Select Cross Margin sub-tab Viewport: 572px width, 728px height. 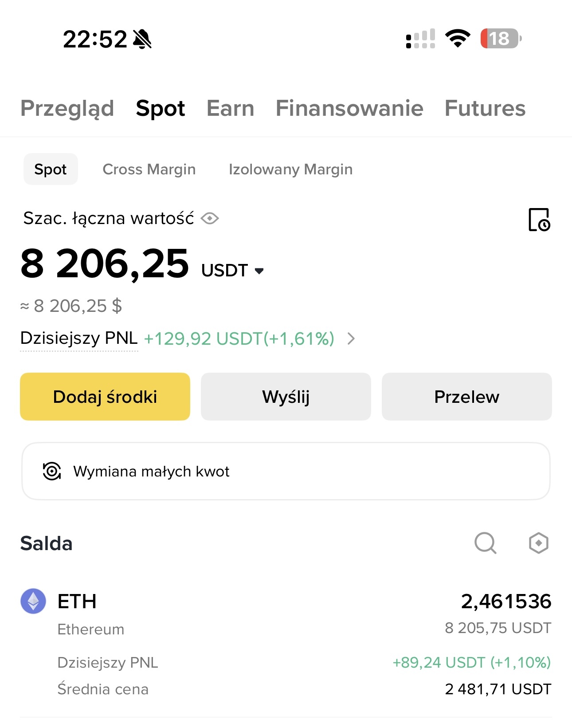pos(149,169)
